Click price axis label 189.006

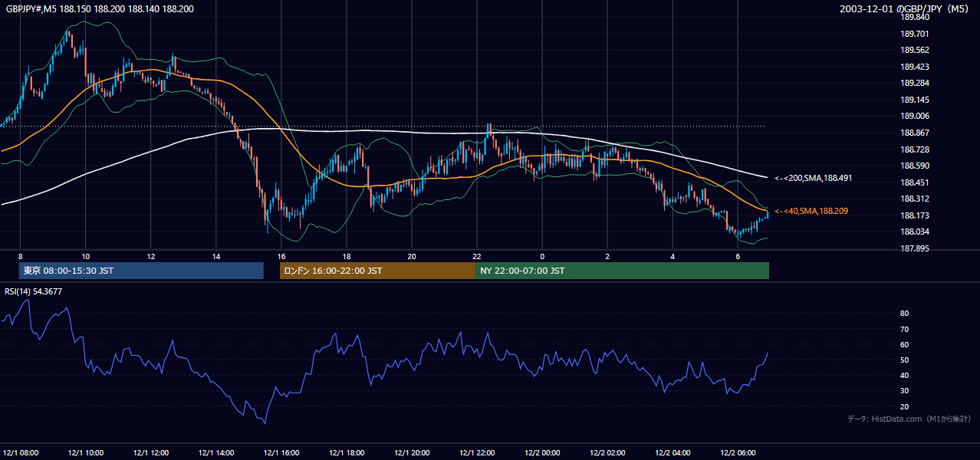pyautogui.click(x=914, y=116)
